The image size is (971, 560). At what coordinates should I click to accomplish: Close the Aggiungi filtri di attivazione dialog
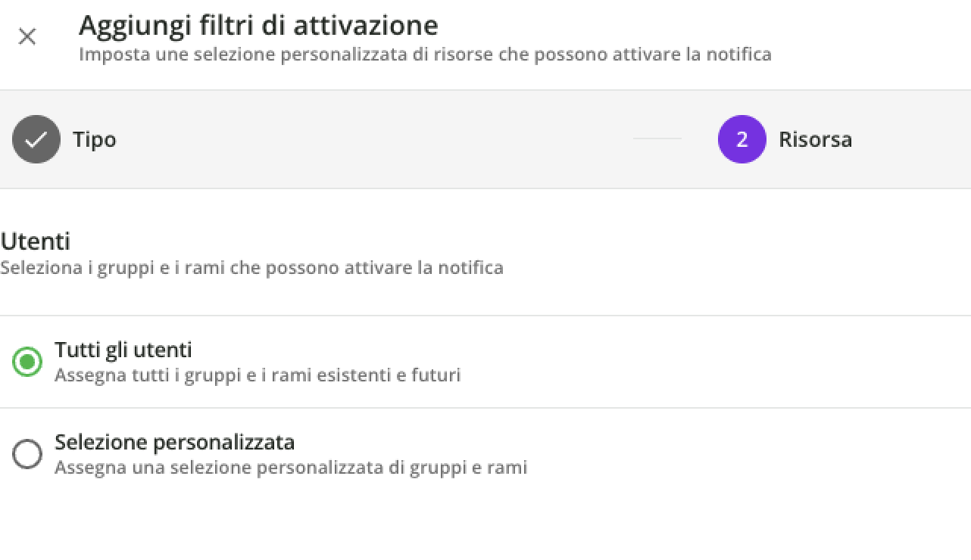point(27,36)
